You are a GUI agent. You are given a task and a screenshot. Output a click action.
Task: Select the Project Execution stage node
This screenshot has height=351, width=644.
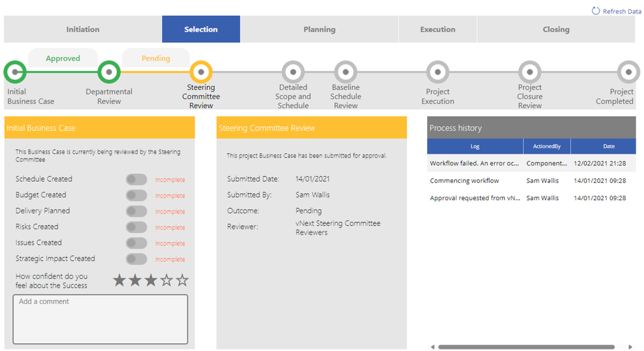point(438,70)
